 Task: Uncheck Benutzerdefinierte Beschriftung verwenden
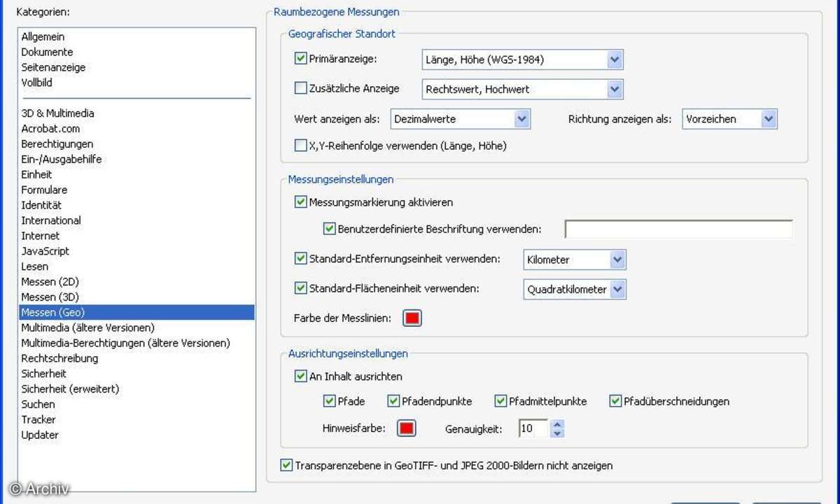pyautogui.click(x=330, y=228)
